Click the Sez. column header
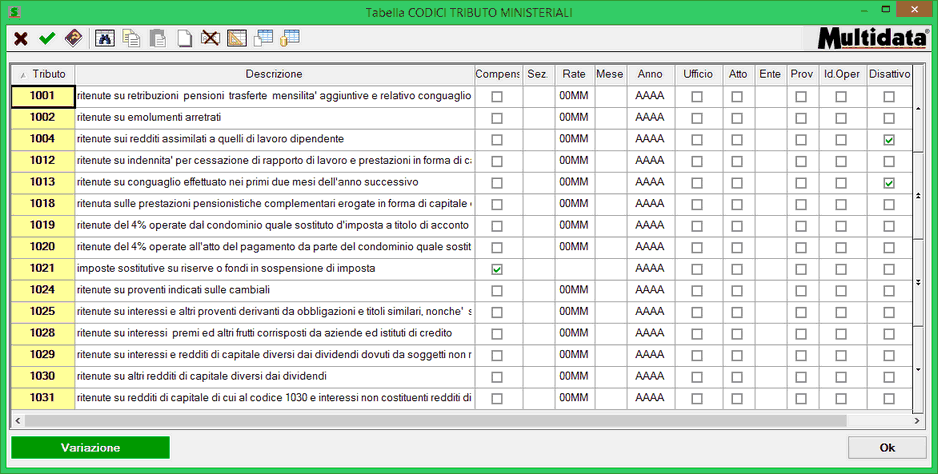The width and height of the screenshot is (938, 474). [538, 74]
